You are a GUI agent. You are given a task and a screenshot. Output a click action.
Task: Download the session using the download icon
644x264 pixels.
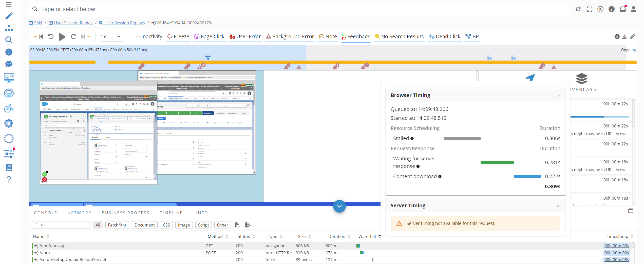coord(624,36)
